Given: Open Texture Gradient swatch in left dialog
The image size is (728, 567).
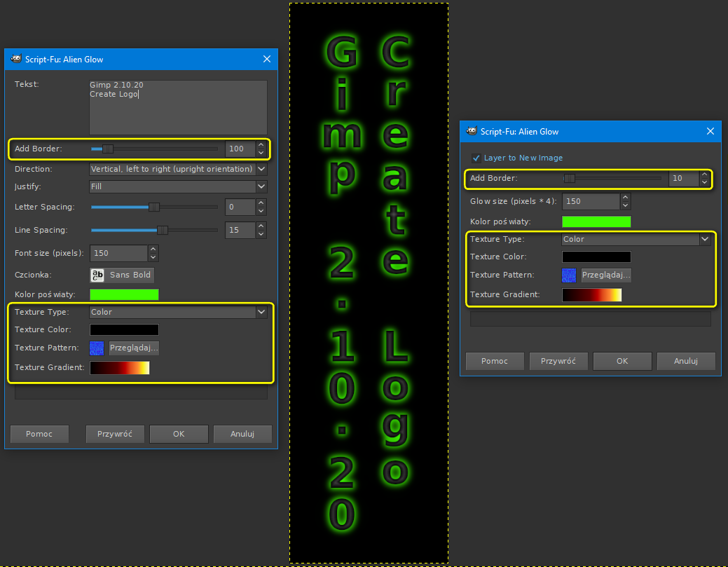Looking at the screenshot, I should tap(119, 368).
